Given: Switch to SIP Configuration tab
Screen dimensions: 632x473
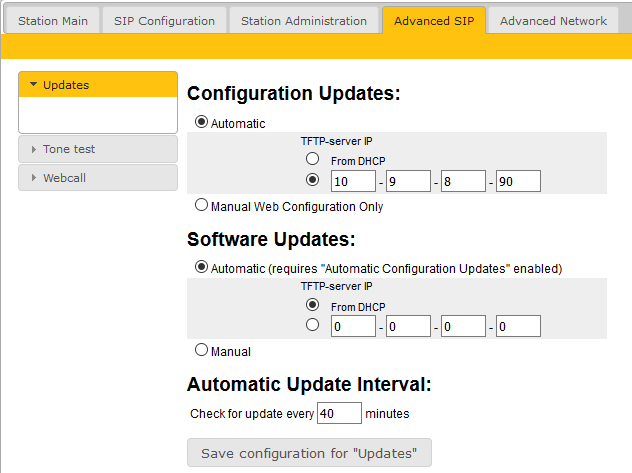Looking at the screenshot, I should (x=164, y=20).
